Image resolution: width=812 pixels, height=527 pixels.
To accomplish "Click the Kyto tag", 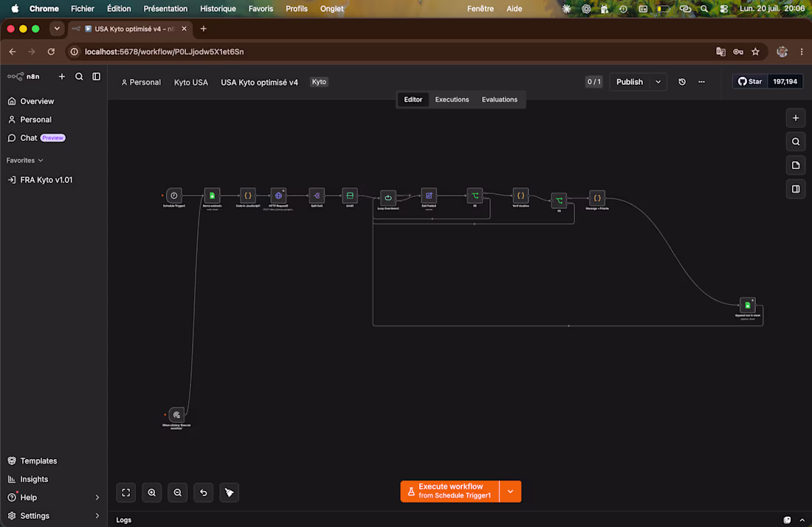I will (x=319, y=82).
